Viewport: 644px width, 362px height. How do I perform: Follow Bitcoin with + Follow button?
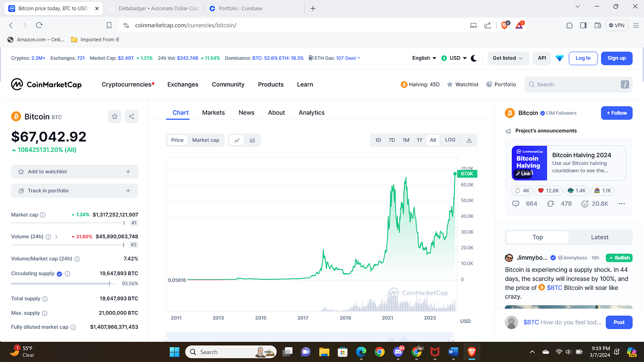tap(617, 113)
